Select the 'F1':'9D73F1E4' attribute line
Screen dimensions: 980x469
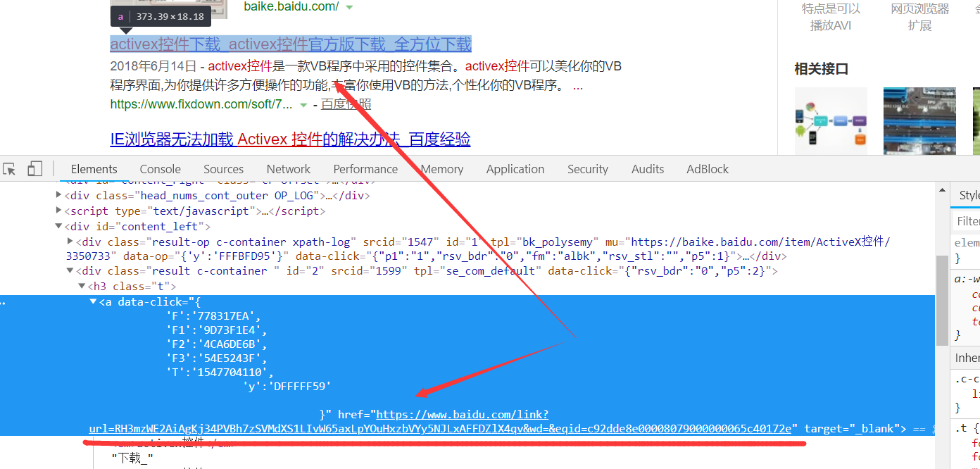pyautogui.click(x=217, y=330)
